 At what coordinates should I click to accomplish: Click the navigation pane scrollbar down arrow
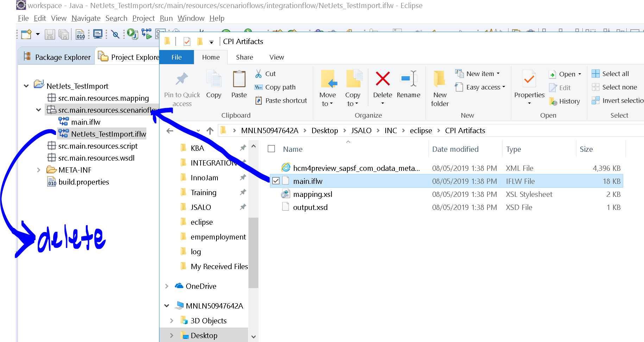253,337
